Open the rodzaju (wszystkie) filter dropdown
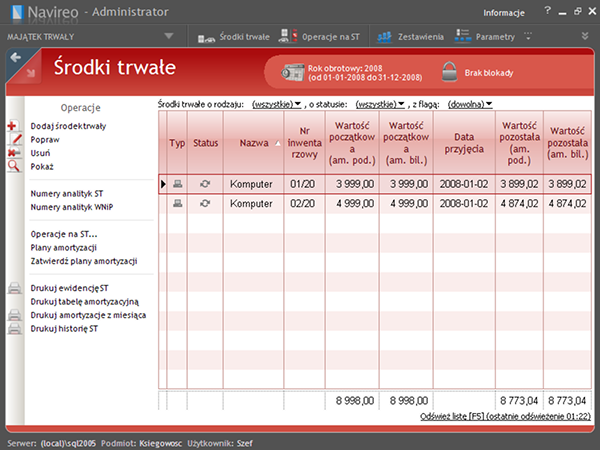This screenshot has width=600, height=450. [x=277, y=103]
